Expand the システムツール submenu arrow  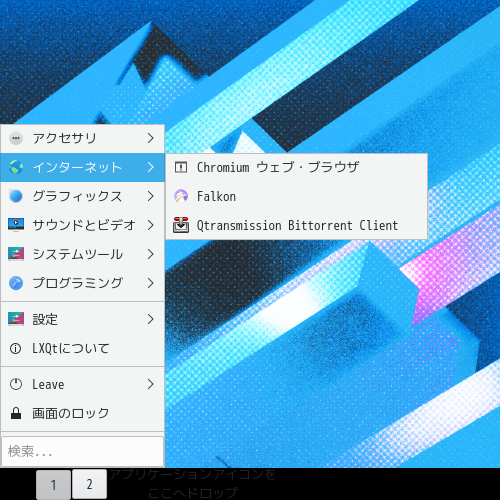(151, 254)
